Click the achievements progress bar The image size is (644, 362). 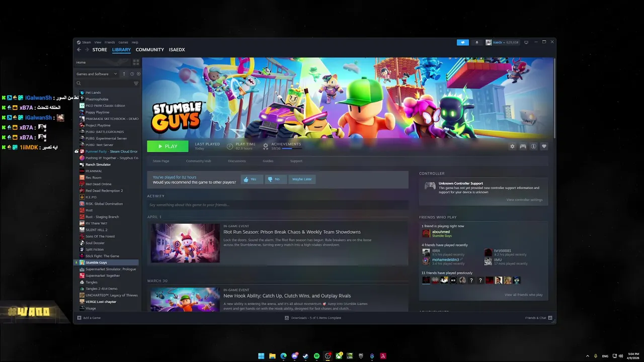(292, 148)
